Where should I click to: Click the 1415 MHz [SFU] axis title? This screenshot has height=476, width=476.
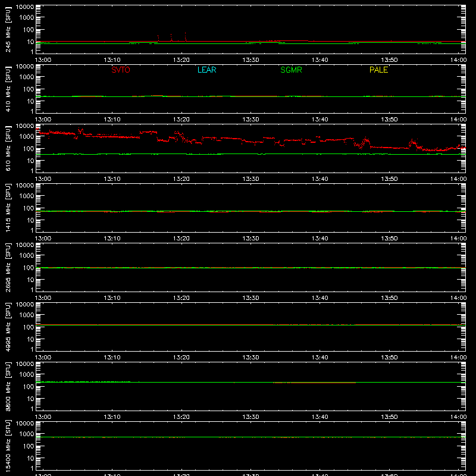coord(8,208)
